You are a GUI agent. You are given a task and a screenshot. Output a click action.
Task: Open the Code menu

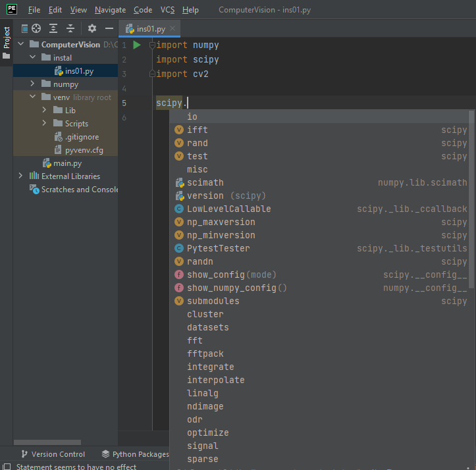pos(143,10)
